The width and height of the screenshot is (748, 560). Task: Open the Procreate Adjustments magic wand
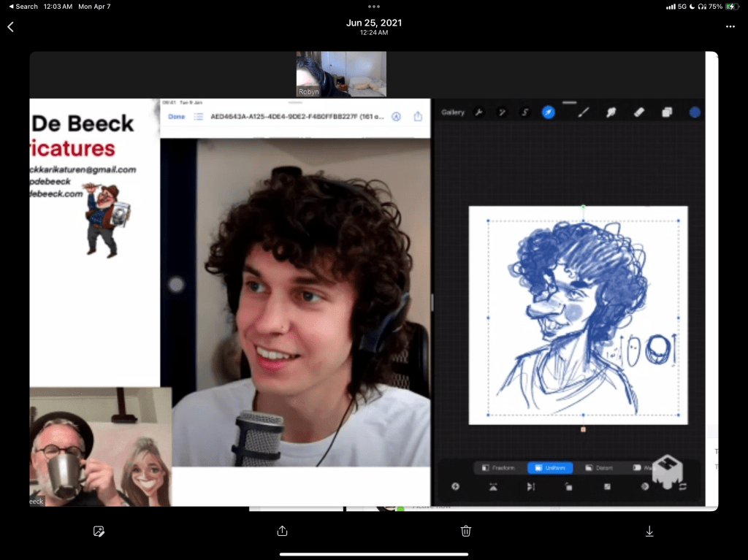(x=502, y=112)
